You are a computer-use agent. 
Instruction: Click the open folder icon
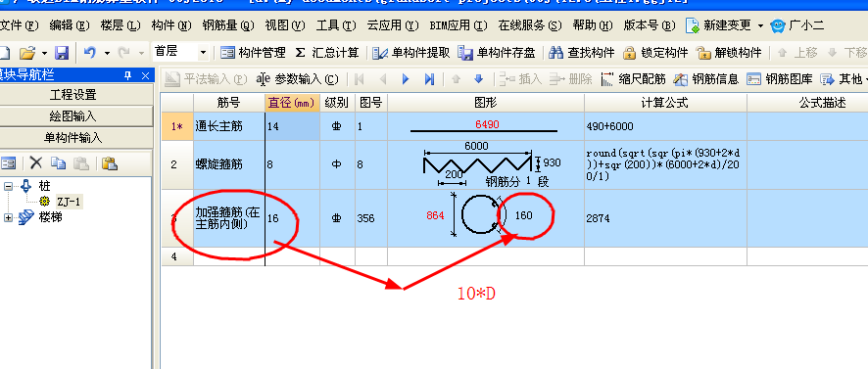pos(27,53)
